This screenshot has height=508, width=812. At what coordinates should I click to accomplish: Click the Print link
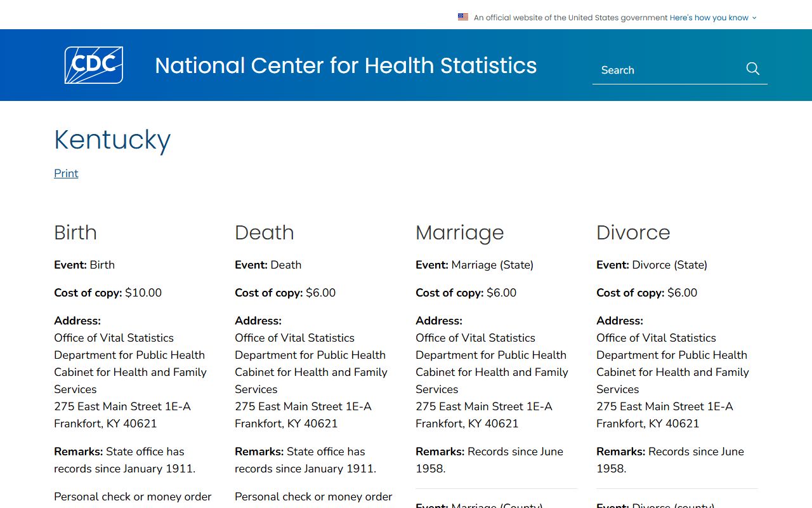[x=66, y=173]
